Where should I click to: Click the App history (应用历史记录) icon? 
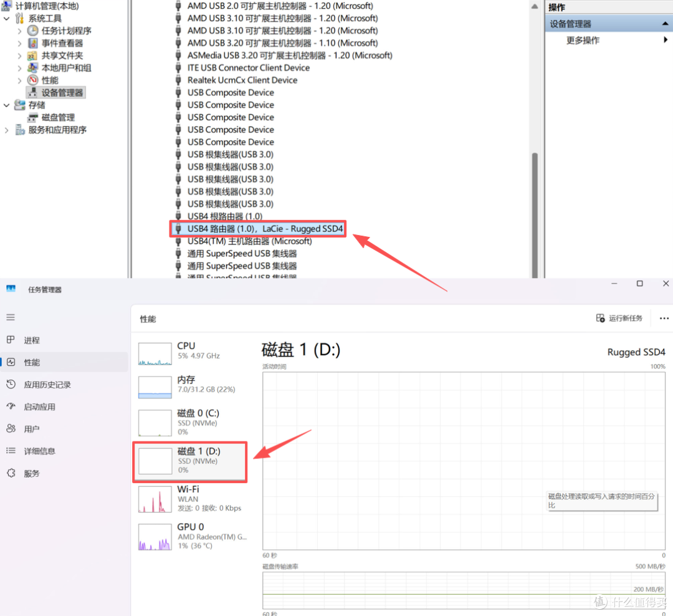[x=11, y=384]
